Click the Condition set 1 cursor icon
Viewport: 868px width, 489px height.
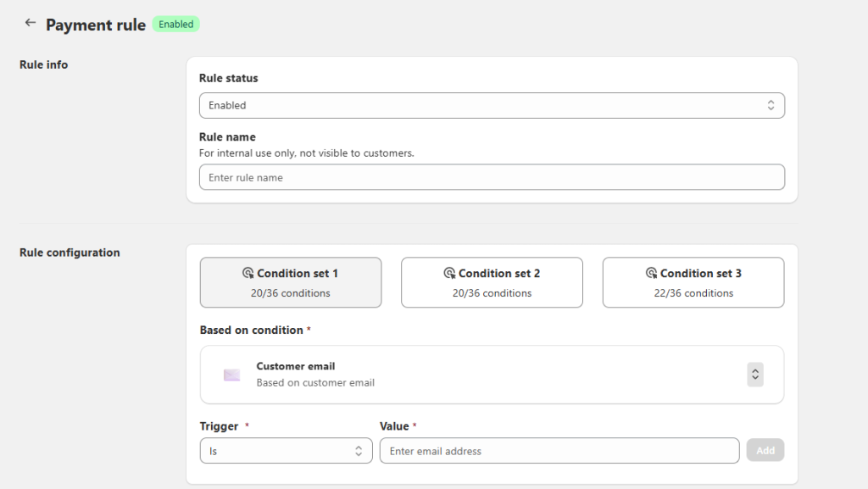pos(248,273)
